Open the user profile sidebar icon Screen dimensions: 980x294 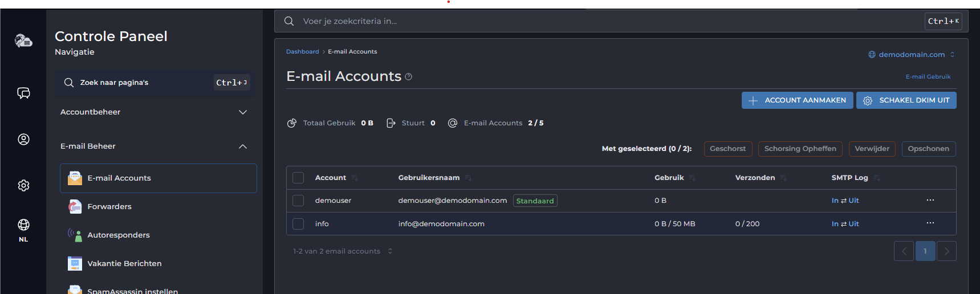[23, 139]
